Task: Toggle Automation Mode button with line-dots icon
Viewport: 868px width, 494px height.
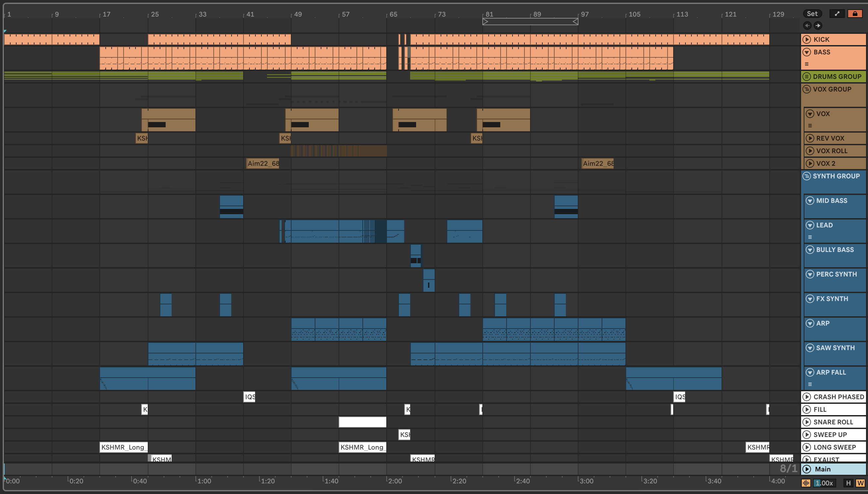Action: [837, 14]
